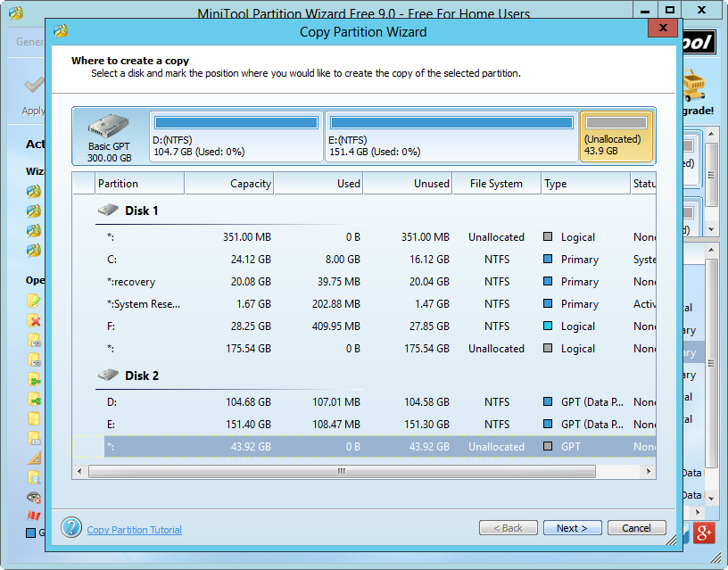This screenshot has height=570, width=728.
Task: Click the left arrow of the horizontal scrollbar
Action: point(79,472)
